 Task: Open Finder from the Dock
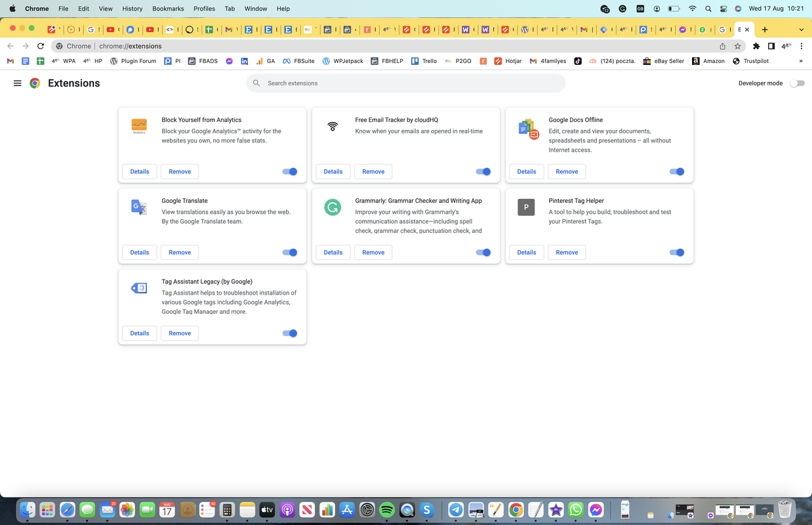coord(27,509)
